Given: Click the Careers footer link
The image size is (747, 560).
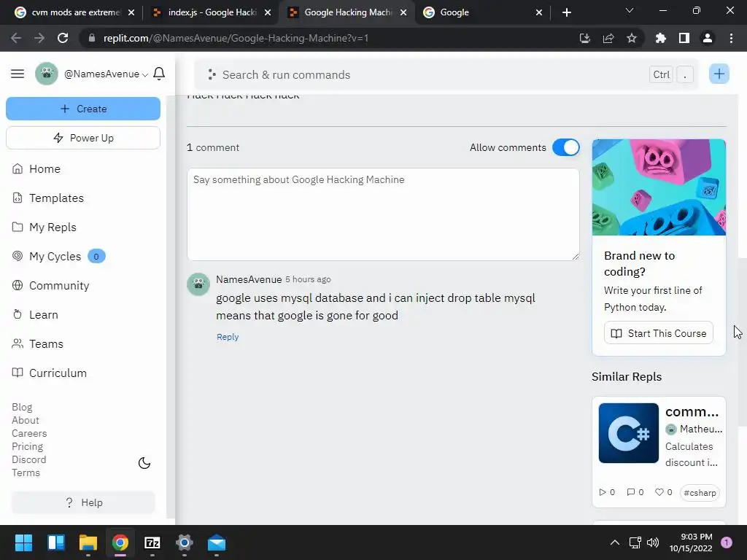Looking at the screenshot, I should click(x=29, y=433).
